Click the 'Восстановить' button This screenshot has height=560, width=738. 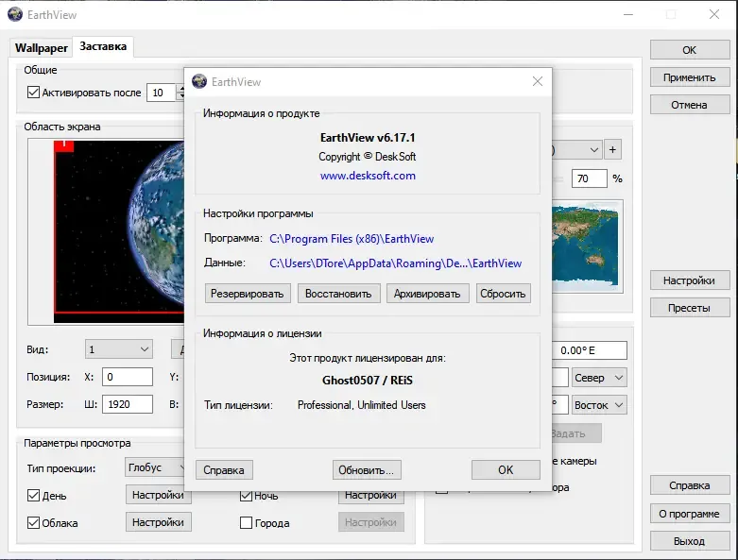tap(338, 294)
